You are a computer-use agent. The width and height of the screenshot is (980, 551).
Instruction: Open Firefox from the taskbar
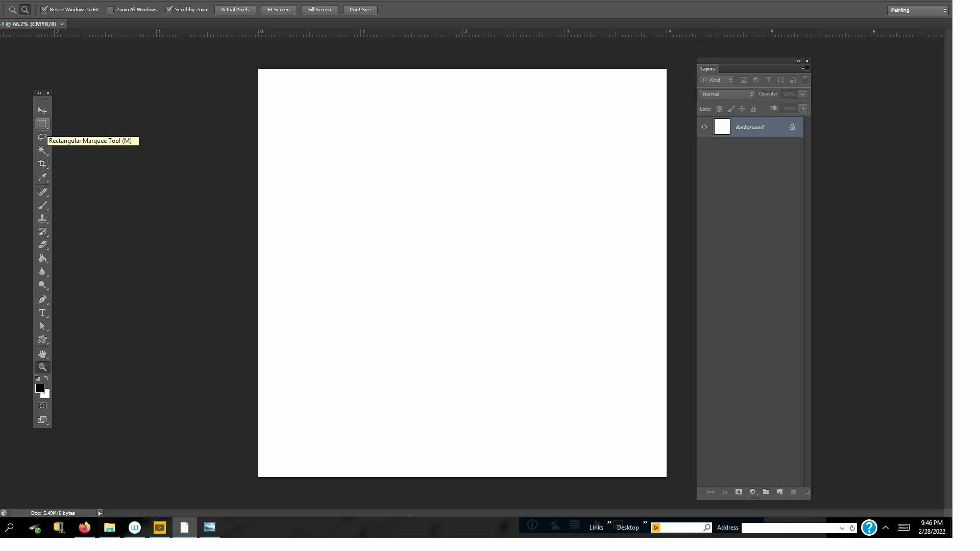[85, 528]
